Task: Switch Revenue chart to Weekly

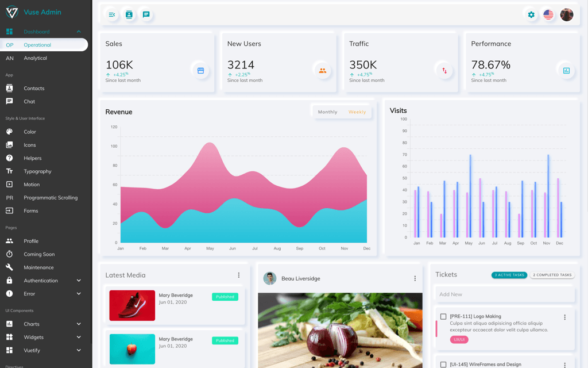Action: click(x=357, y=112)
